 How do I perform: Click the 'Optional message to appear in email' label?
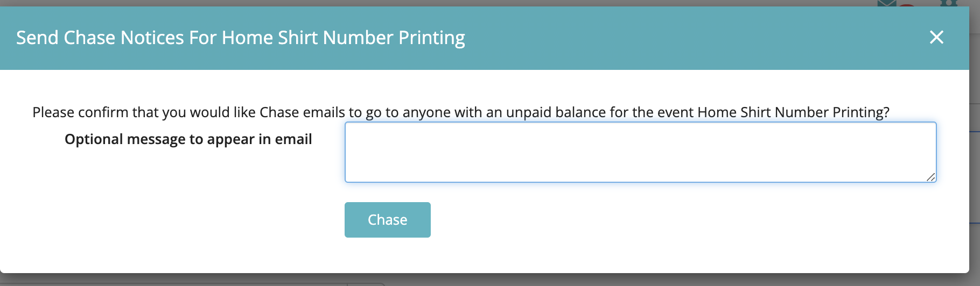pos(188,139)
